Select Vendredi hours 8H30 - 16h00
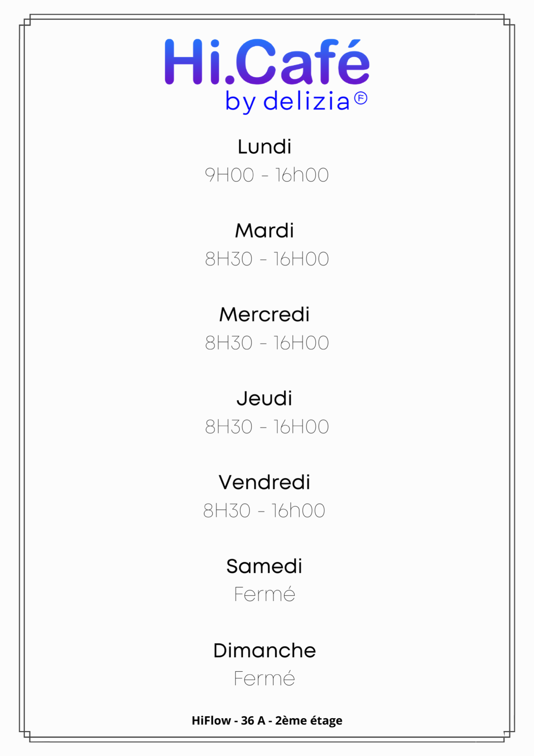The width and height of the screenshot is (534, 756). pyautogui.click(x=264, y=510)
